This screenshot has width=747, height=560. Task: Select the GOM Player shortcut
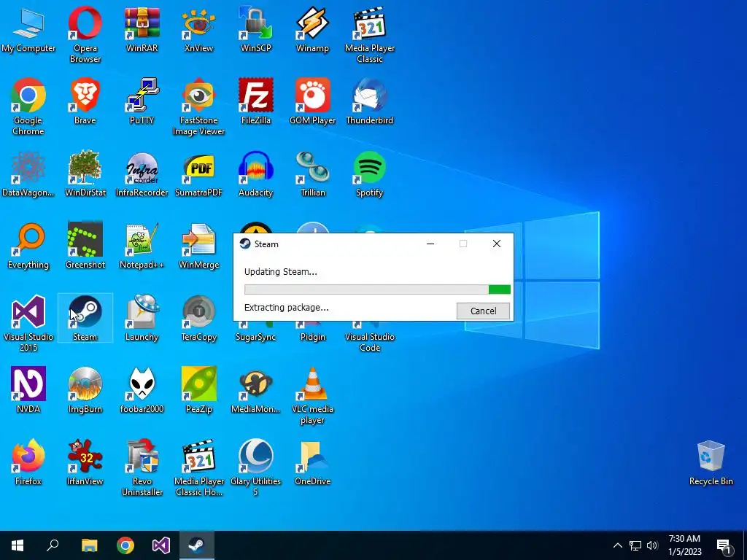(x=312, y=102)
